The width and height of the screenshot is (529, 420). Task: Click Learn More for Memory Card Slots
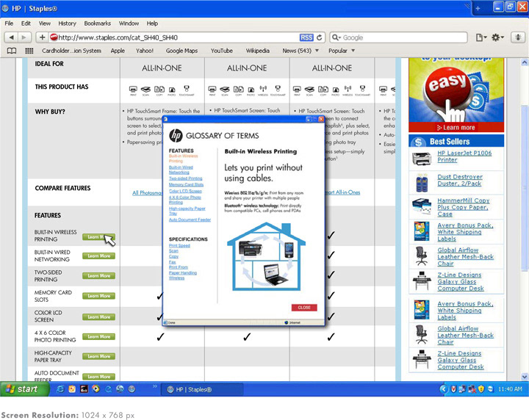(x=99, y=296)
